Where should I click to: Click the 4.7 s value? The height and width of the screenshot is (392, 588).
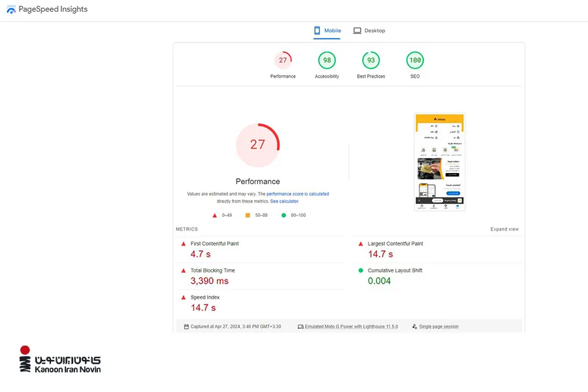tap(201, 254)
